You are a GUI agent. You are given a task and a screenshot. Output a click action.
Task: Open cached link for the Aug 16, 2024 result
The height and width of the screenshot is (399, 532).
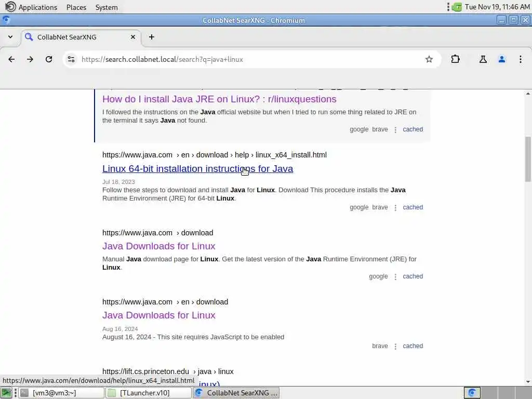pyautogui.click(x=413, y=346)
